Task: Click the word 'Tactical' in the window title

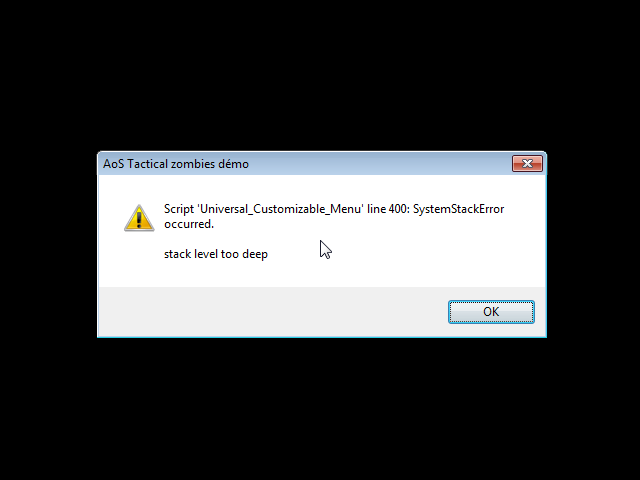Action: pos(147,164)
